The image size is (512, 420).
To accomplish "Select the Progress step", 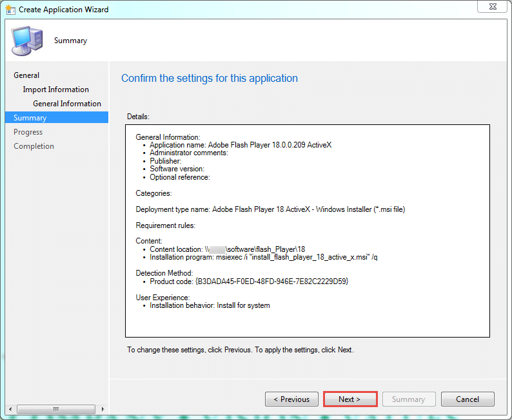I will [28, 132].
